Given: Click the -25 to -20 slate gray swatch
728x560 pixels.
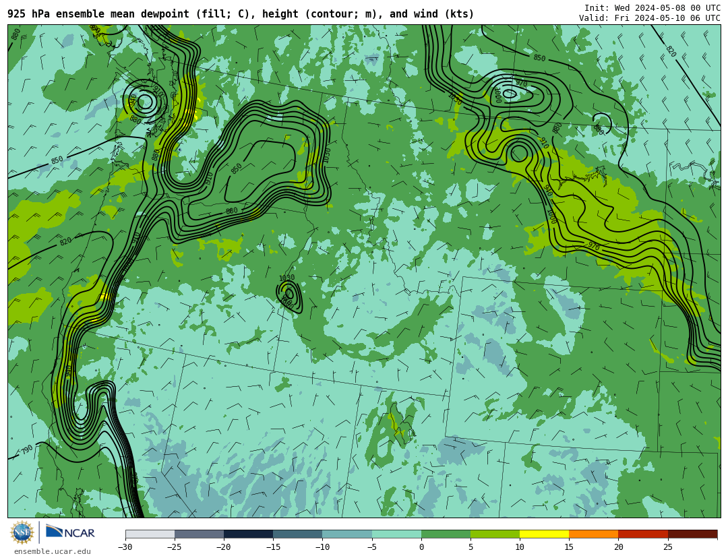Looking at the screenshot, I should point(199,534).
